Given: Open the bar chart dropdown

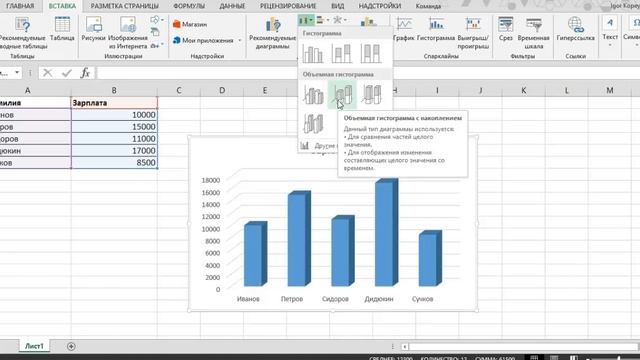Looking at the screenshot, I should click(322, 20).
